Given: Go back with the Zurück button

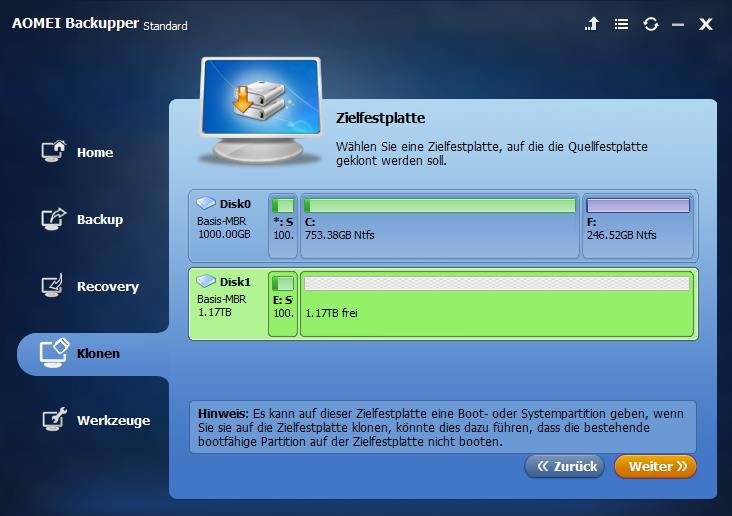Looking at the screenshot, I should coord(565,466).
